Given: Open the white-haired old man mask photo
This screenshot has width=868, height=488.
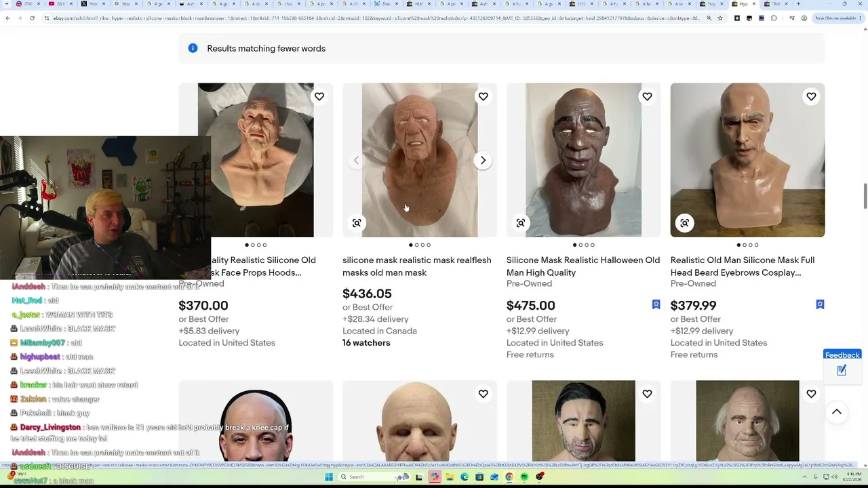Looking at the screenshot, I should pyautogui.click(x=747, y=421).
